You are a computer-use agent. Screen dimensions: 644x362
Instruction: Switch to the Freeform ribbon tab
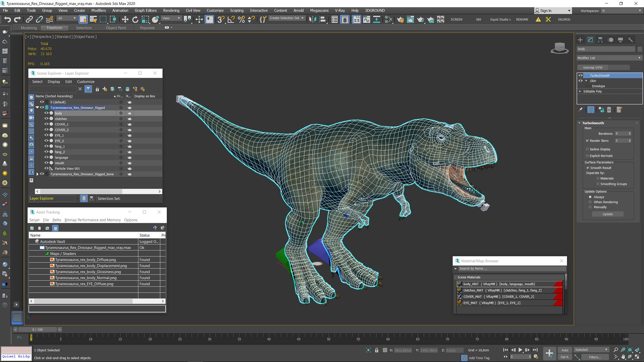[54, 28]
